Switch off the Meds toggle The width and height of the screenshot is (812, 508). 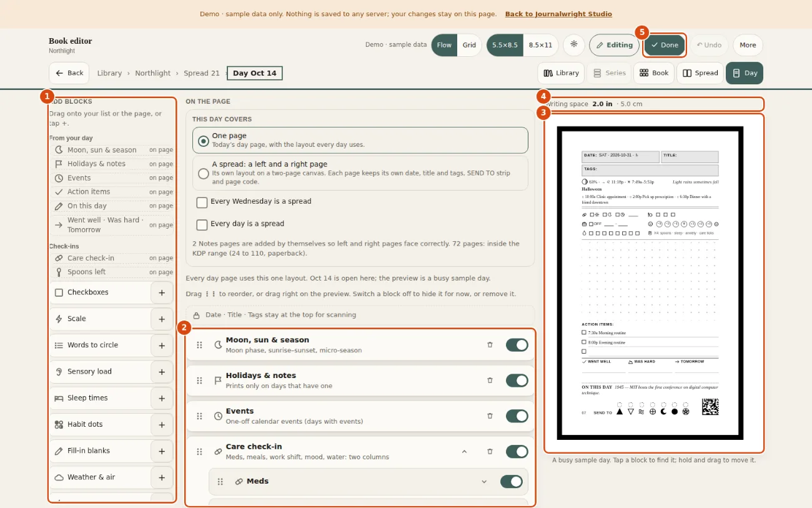pyautogui.click(x=512, y=482)
